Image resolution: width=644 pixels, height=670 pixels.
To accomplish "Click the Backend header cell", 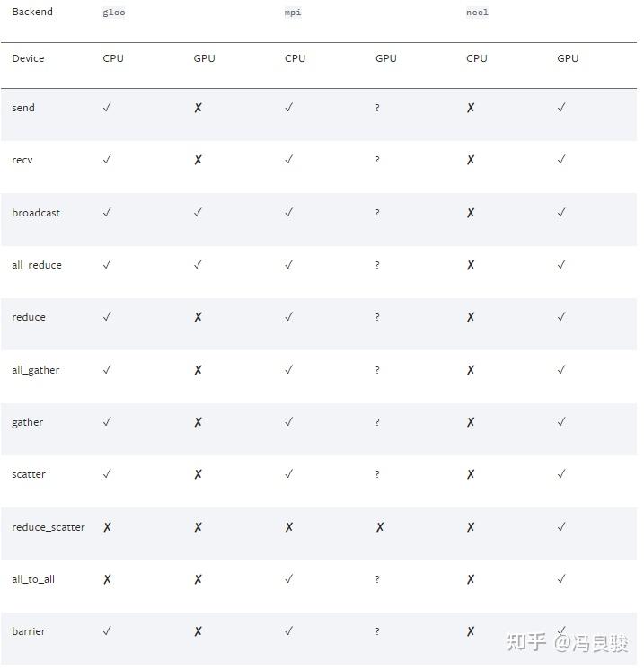I will coord(32,12).
